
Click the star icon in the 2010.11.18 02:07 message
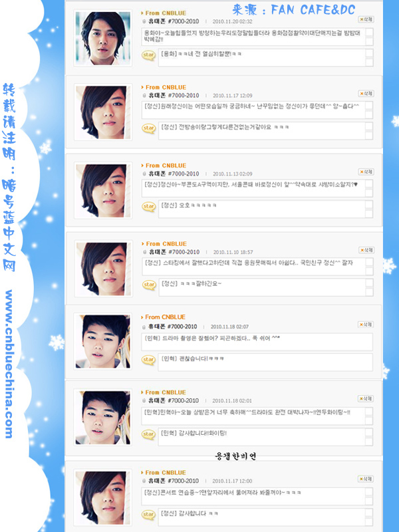point(148,360)
